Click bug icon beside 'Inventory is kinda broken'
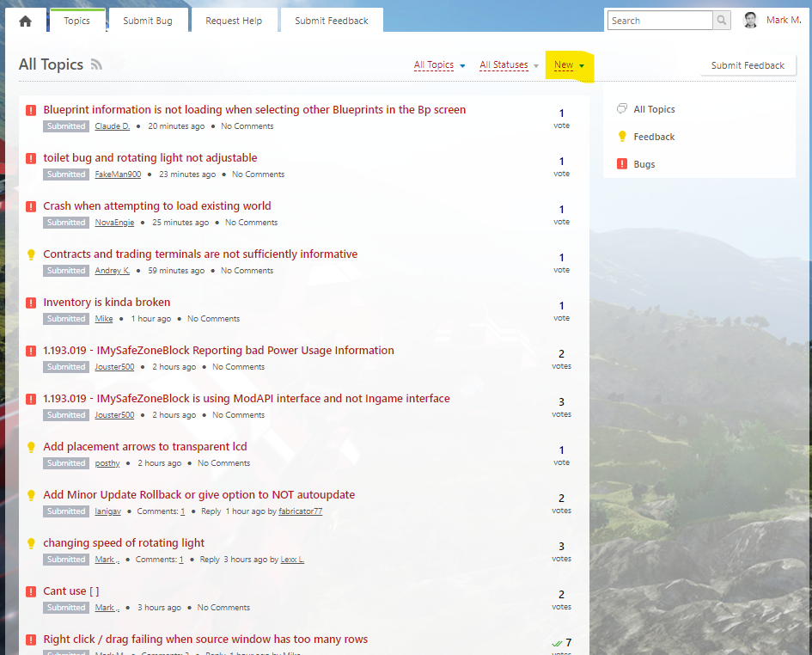The height and width of the screenshot is (655, 812). pyautogui.click(x=31, y=303)
